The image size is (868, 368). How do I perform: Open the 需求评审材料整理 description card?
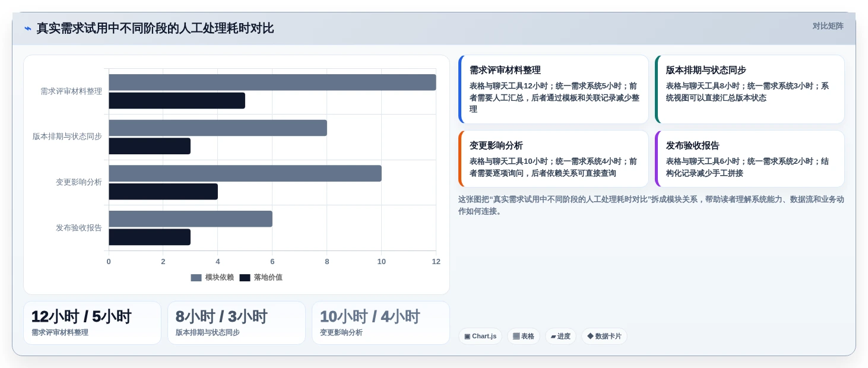(x=553, y=90)
